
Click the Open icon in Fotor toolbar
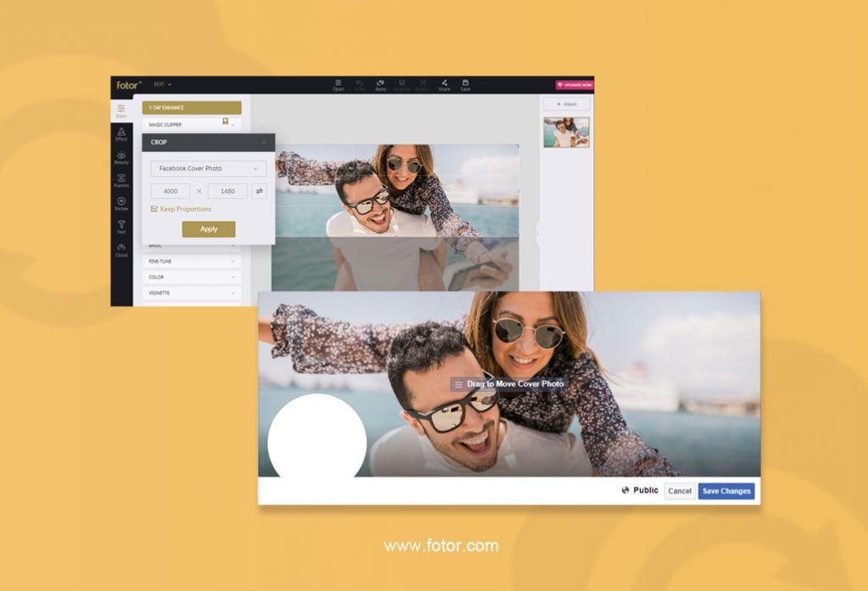pyautogui.click(x=338, y=85)
